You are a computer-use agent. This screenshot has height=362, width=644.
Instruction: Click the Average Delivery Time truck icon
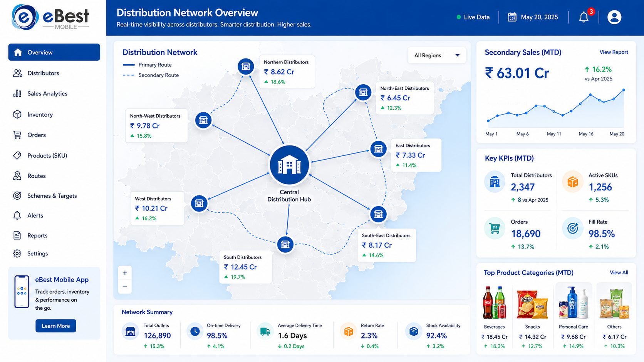click(265, 331)
